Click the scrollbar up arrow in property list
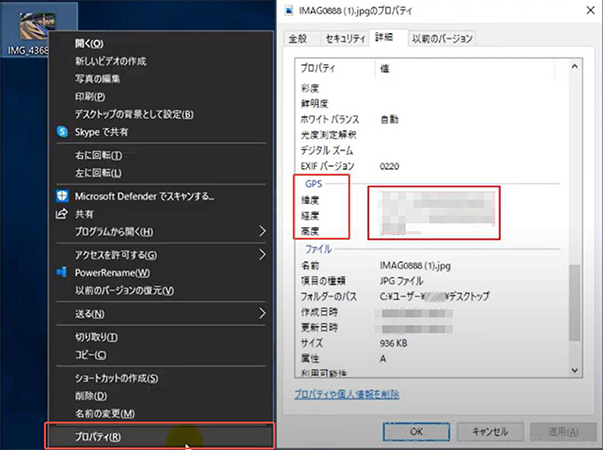This screenshot has height=450, width=603. point(575,67)
